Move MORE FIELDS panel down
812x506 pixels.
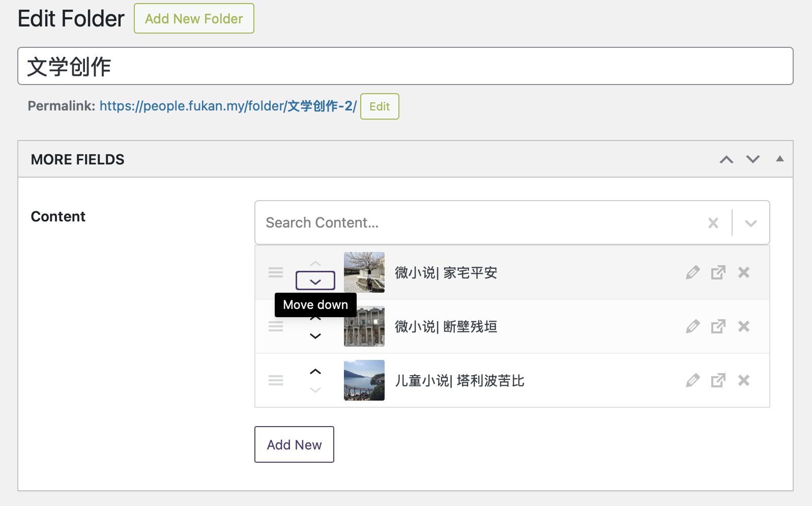coord(753,159)
